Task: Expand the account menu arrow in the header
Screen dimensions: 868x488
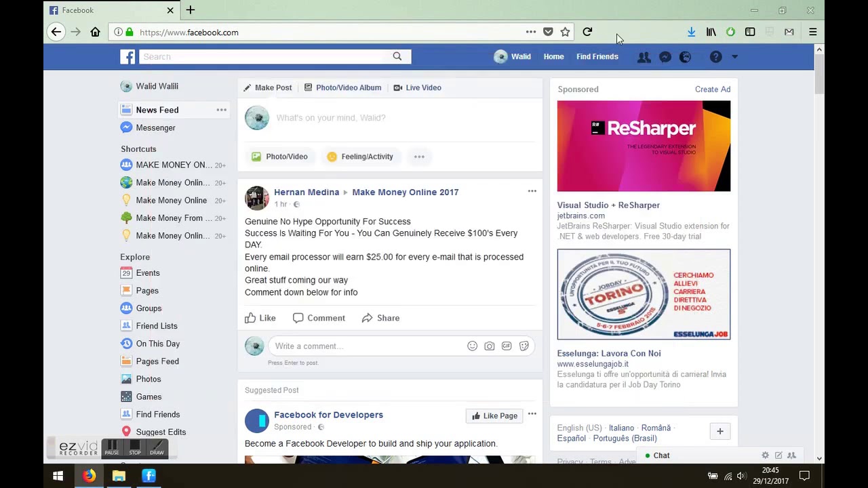Action: coord(734,58)
